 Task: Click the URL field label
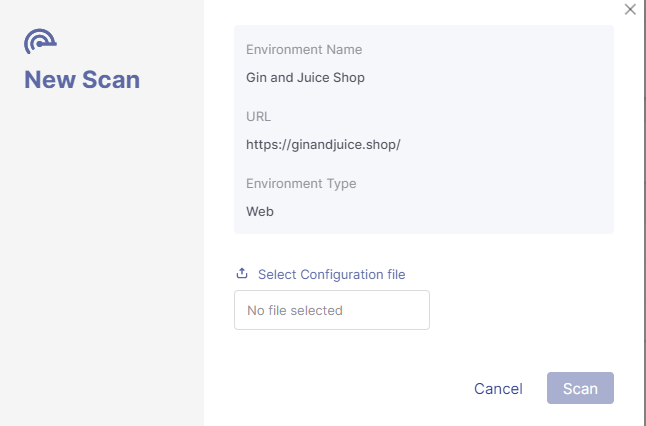coord(258,117)
